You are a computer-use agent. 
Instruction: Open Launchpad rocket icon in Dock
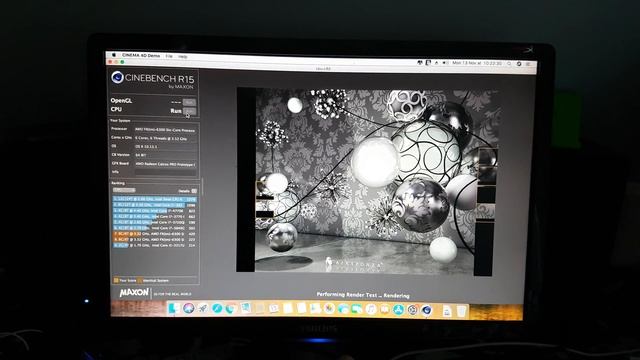click(x=202, y=308)
